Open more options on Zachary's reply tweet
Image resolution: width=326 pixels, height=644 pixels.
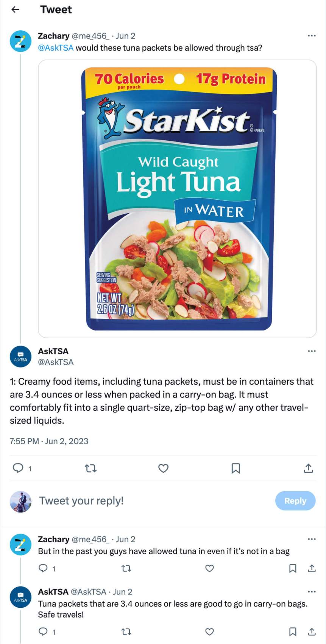312,539
